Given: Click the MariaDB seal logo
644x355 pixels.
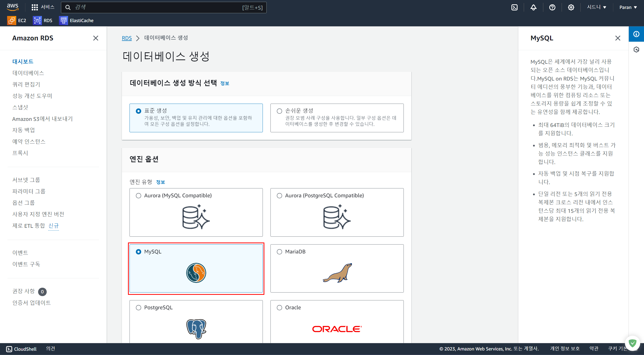Looking at the screenshot, I should (x=337, y=273).
